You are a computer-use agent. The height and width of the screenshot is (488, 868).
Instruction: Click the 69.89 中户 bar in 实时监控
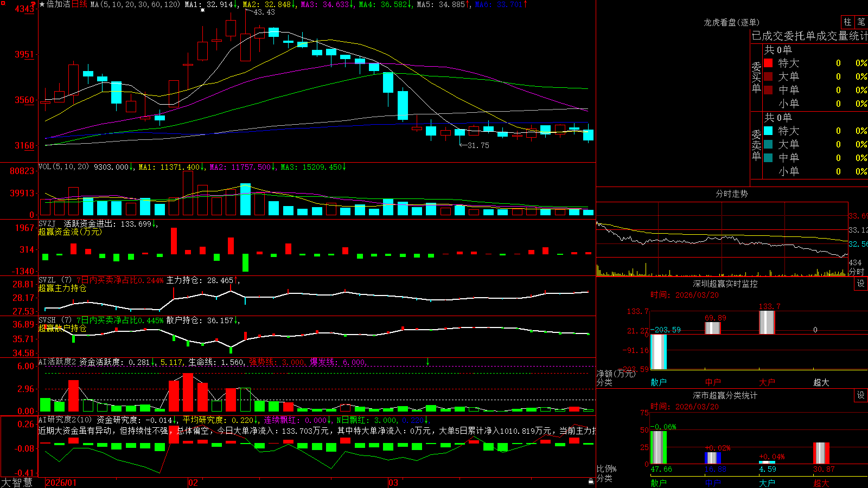(713, 328)
